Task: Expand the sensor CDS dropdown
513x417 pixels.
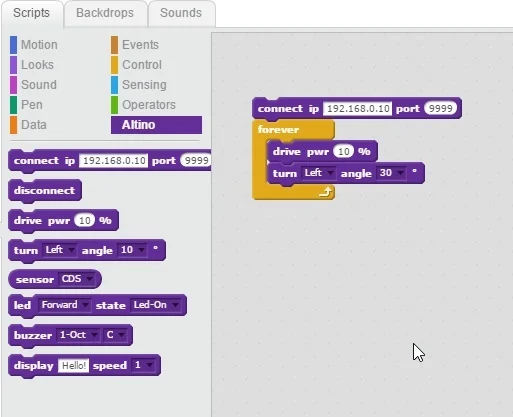Action: point(76,279)
